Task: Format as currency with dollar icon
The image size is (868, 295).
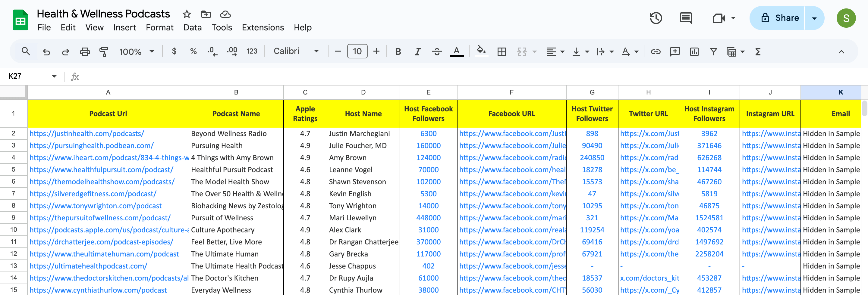Action: pos(174,51)
